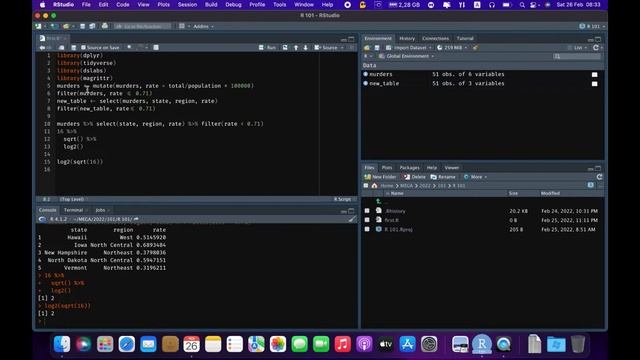Screen dimensions: 640x360
Task: Open the Global Environment dropdown
Action: [406, 56]
